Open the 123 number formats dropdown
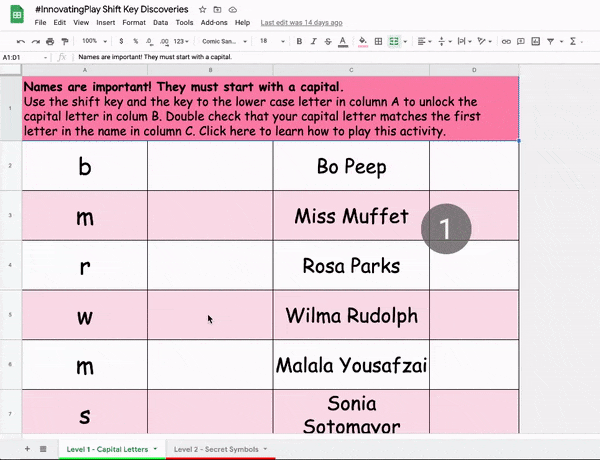Image resolution: width=600 pixels, height=460 pixels. (181, 41)
